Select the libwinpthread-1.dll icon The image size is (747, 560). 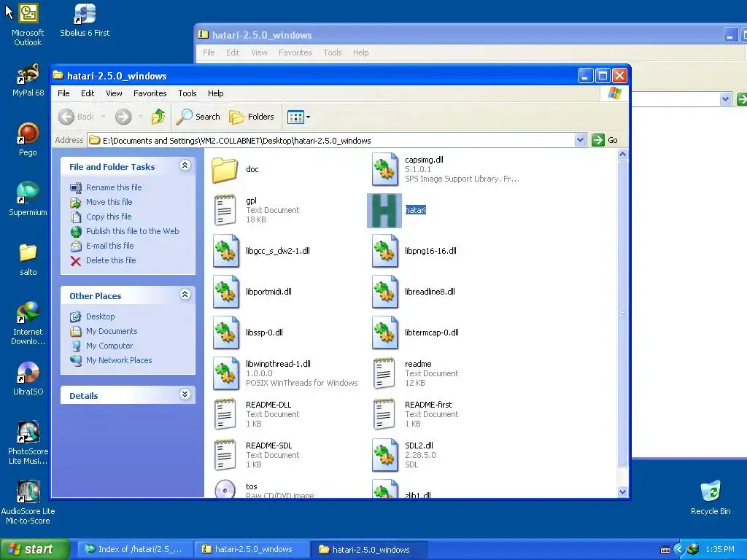coord(226,374)
